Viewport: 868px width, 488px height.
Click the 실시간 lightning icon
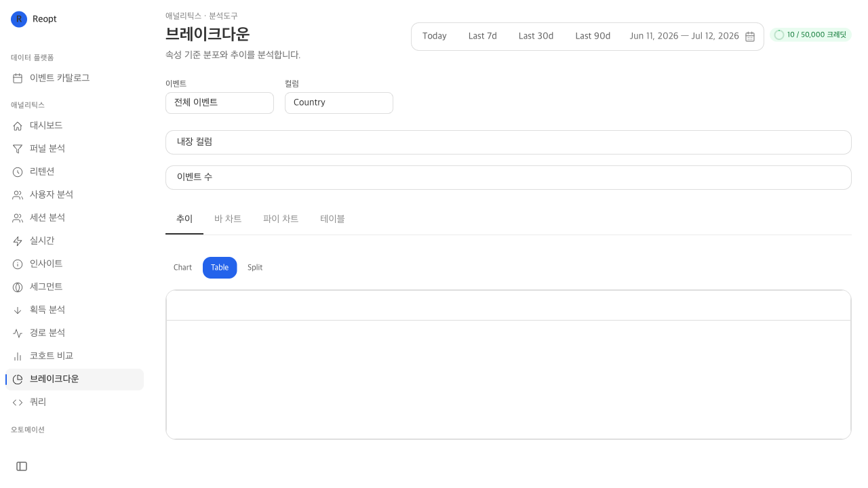pyautogui.click(x=18, y=241)
